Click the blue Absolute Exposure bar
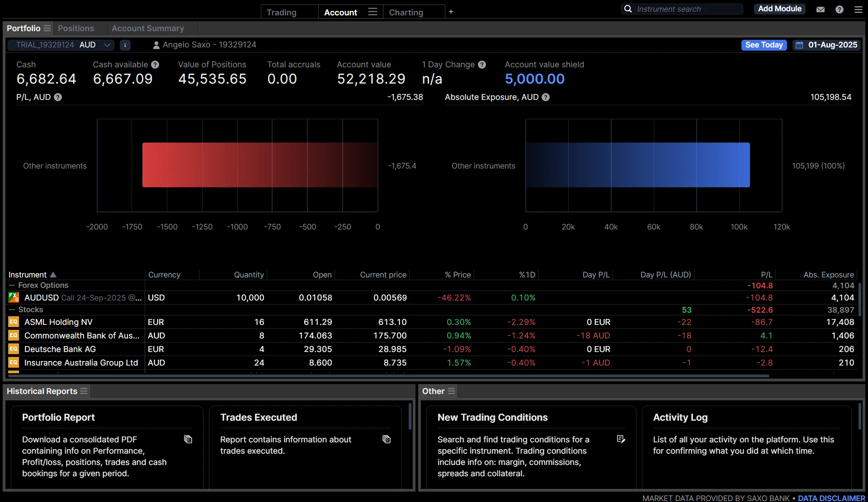The image size is (868, 502). pyautogui.click(x=637, y=165)
